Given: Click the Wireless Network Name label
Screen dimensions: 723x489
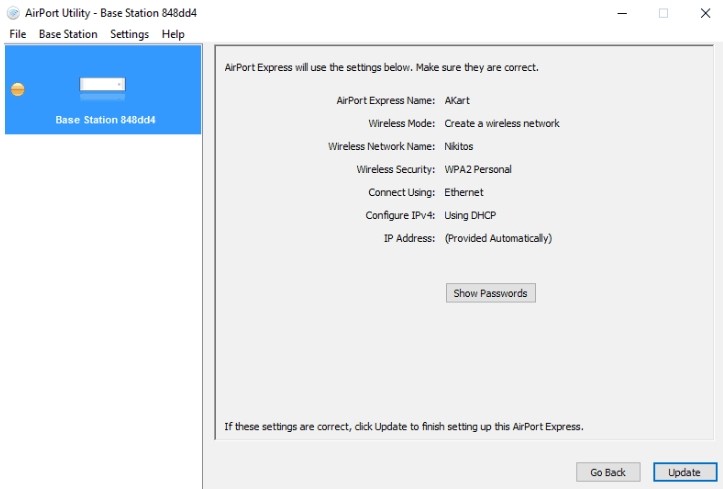Looking at the screenshot, I should coord(381,147).
